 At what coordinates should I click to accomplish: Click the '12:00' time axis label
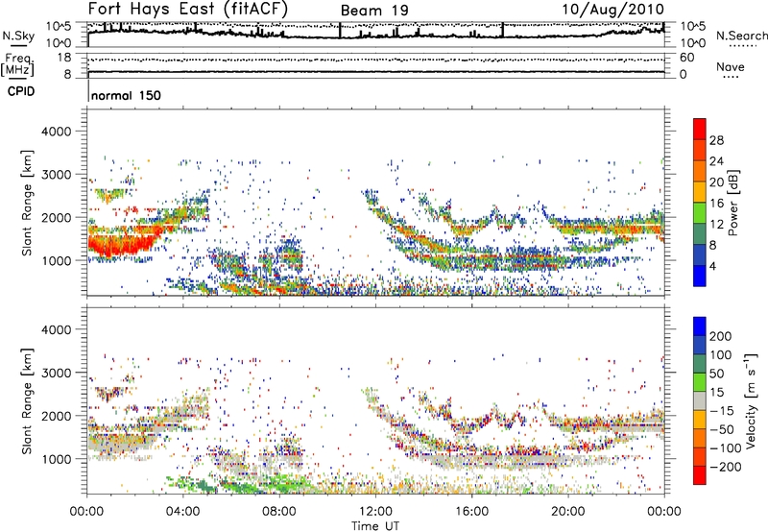pos(375,512)
